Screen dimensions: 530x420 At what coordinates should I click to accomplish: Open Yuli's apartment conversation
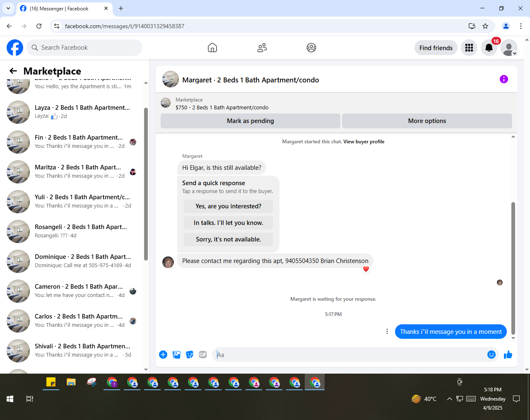(x=73, y=201)
